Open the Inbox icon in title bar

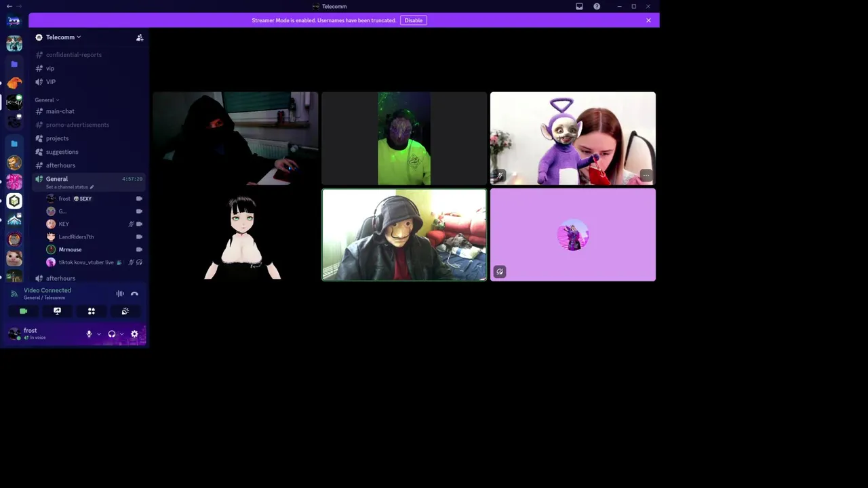pos(579,6)
